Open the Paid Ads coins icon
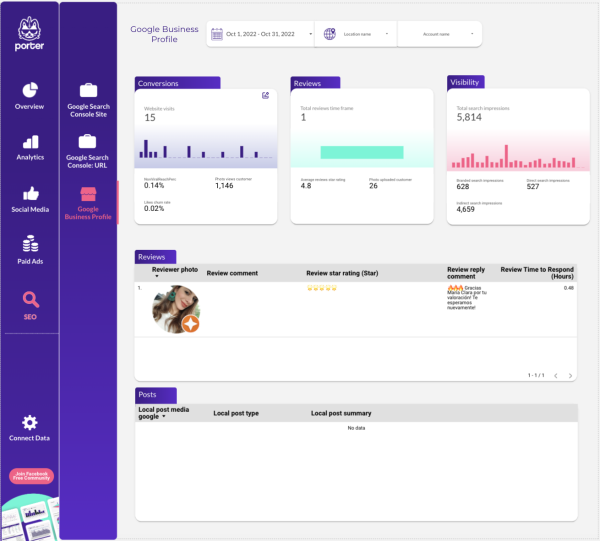Image resolution: width=600 pixels, height=541 pixels. click(30, 244)
